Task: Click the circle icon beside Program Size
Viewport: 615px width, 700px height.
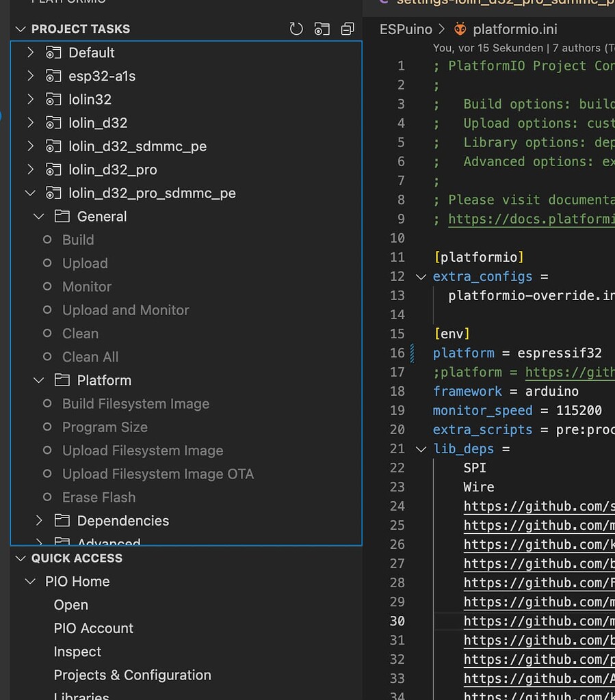Action: [x=47, y=427]
